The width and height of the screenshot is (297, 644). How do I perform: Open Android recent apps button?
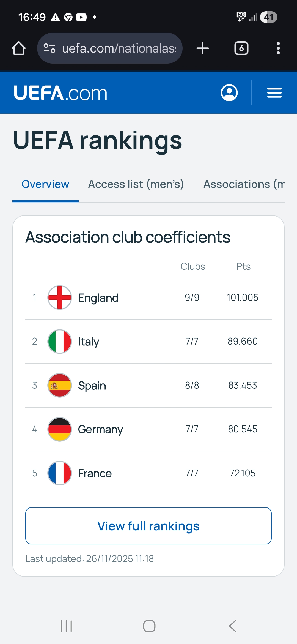click(x=66, y=626)
